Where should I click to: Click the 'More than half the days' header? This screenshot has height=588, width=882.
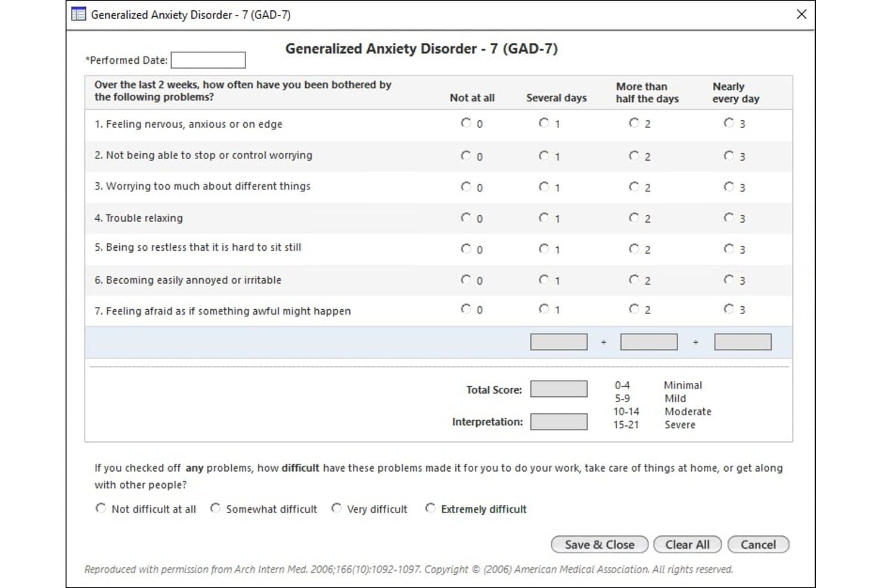(647, 92)
